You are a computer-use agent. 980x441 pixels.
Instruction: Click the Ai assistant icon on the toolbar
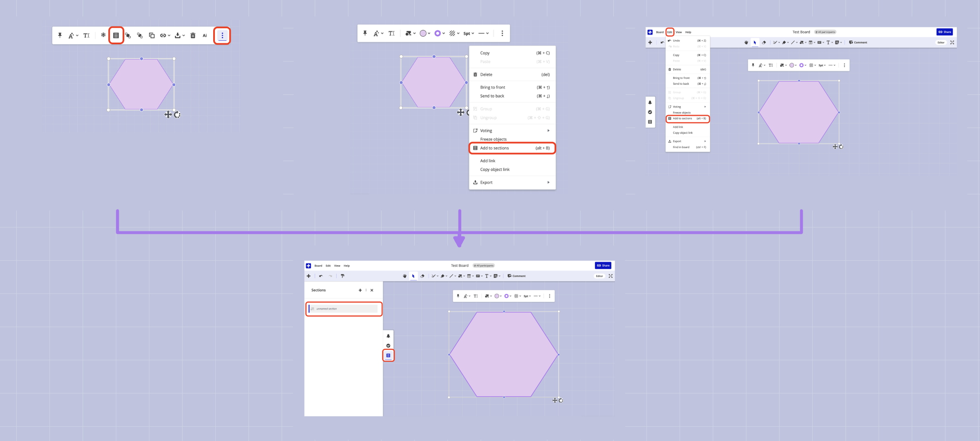pos(205,35)
